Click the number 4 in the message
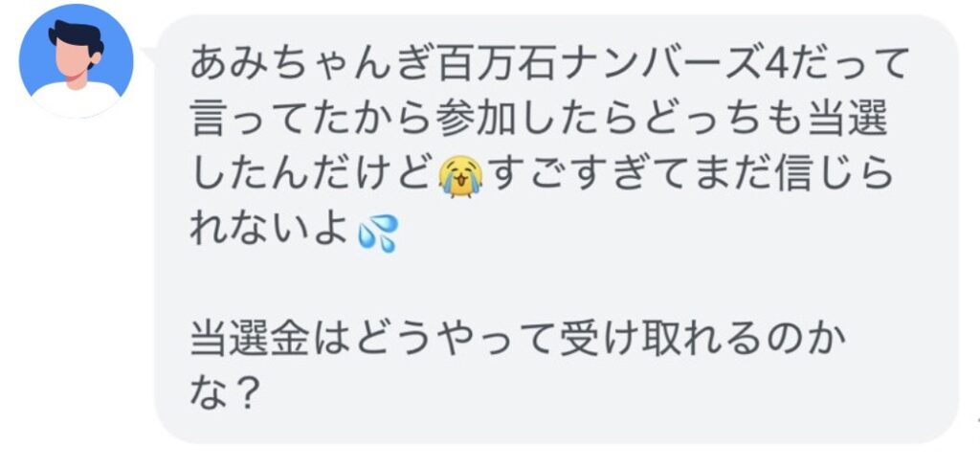Viewport: 980px width, 468px height. coord(775,64)
